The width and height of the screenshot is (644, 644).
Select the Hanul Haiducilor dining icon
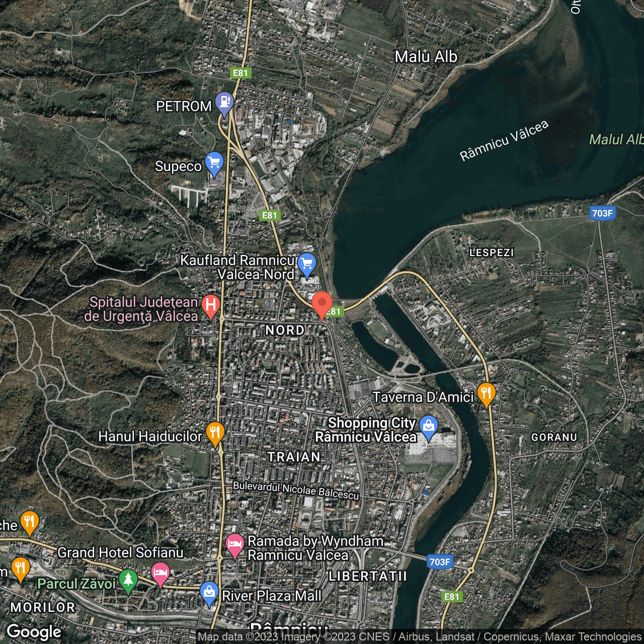[x=215, y=432]
